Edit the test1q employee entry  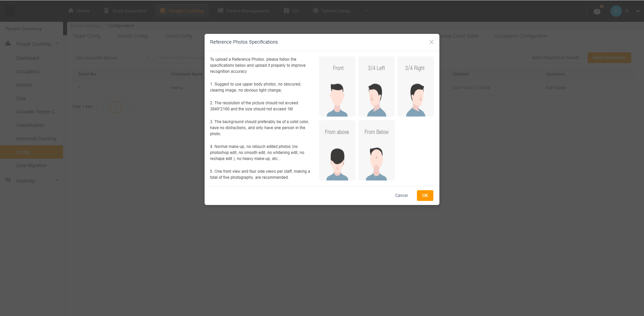pos(549,88)
